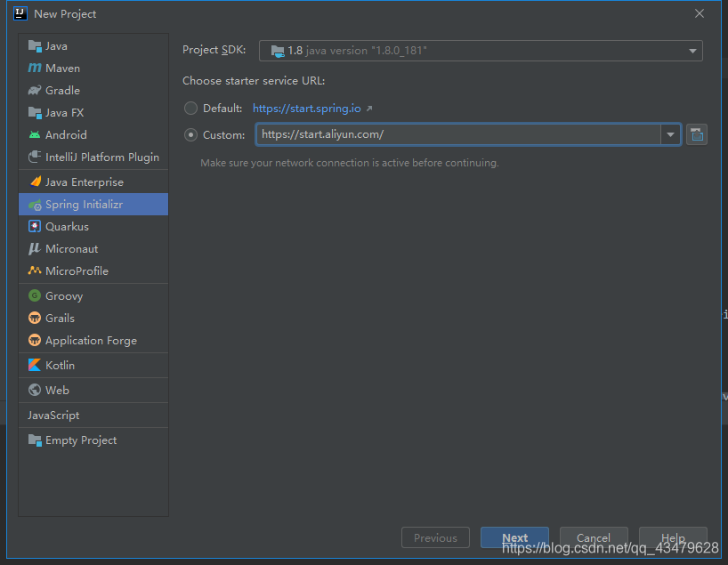The image size is (728, 565).
Task: Click the SDK folder icon in Project SDK box
Action: [x=278, y=51]
